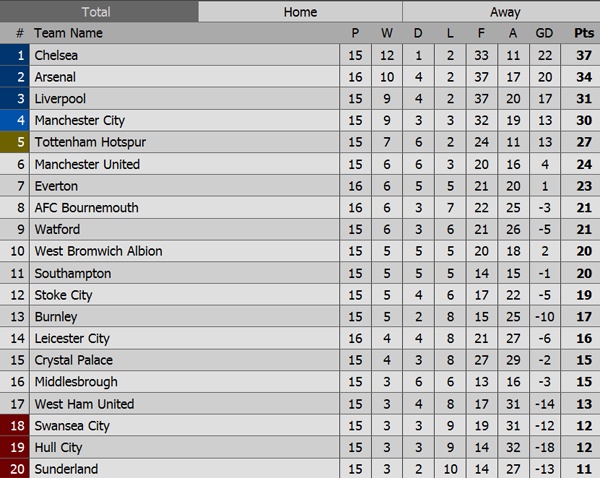Open the Chelsea team link
This screenshot has height=478, width=600.
tap(56, 55)
